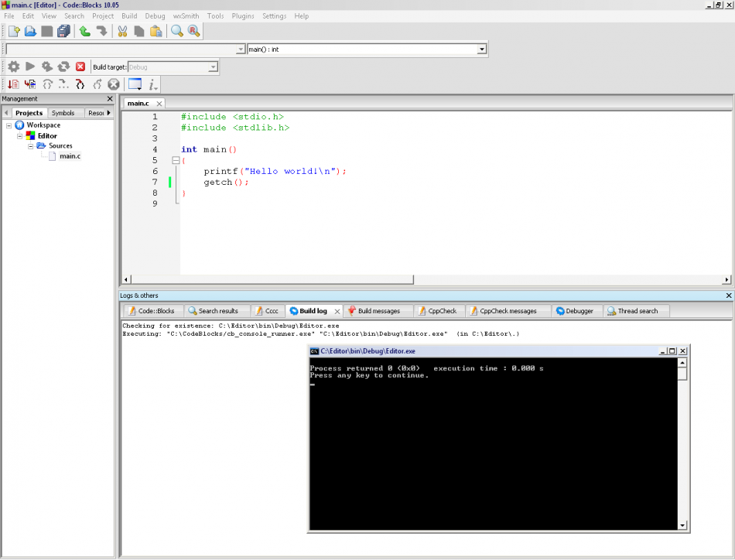Build and run the project
This screenshot has height=560, width=735.
click(47, 67)
